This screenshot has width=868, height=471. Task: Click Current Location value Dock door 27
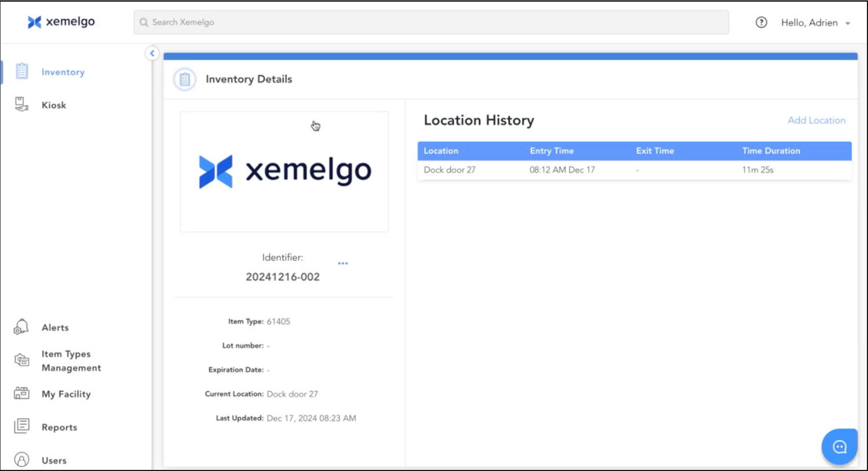pyautogui.click(x=292, y=394)
